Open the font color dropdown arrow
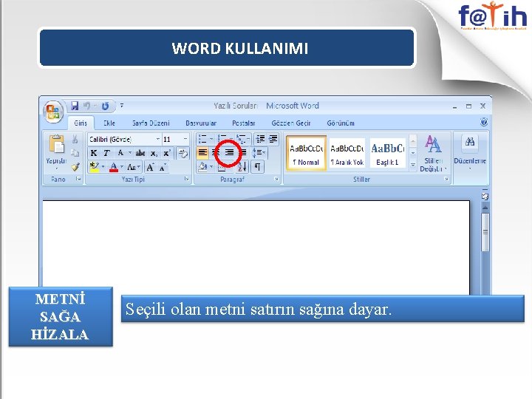The height and width of the screenshot is (399, 532). pyautogui.click(x=122, y=167)
